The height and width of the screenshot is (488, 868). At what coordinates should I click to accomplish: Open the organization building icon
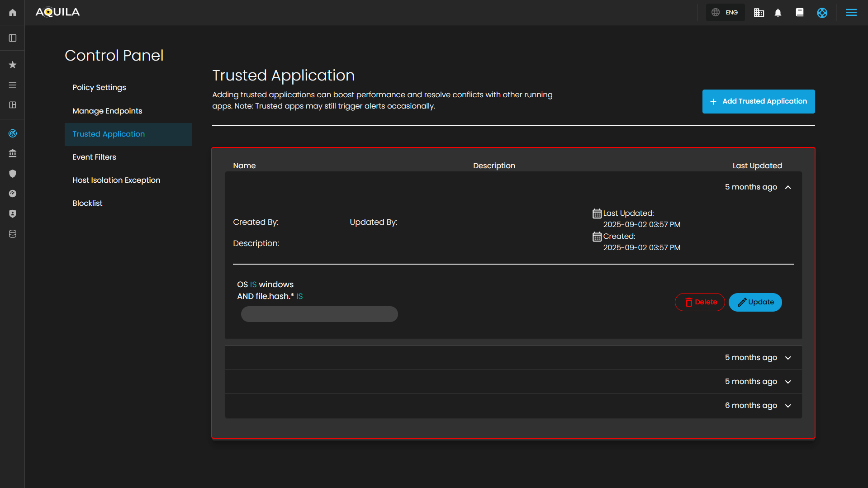759,13
